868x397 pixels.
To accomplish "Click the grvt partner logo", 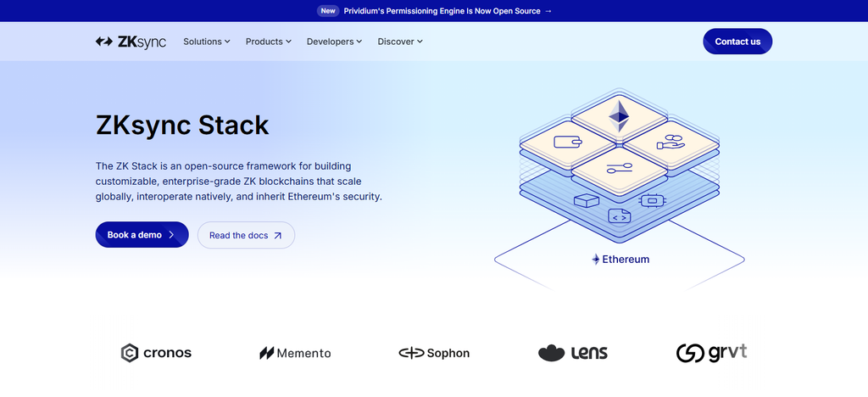I will pos(711,353).
